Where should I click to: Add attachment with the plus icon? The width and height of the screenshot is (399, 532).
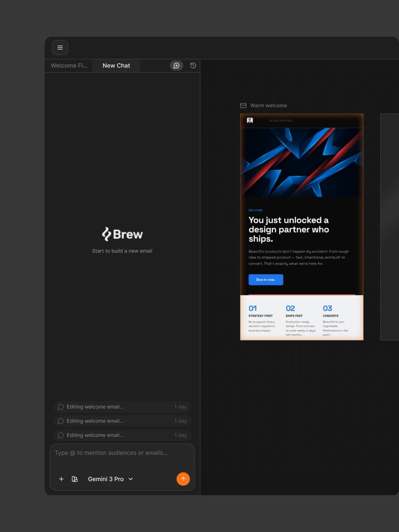[61, 479]
